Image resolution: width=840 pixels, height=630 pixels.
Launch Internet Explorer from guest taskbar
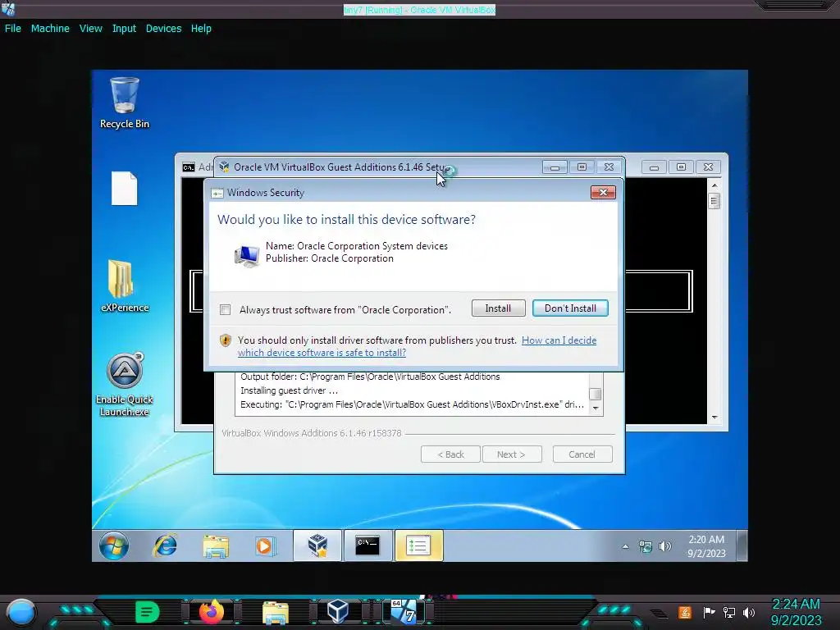165,546
